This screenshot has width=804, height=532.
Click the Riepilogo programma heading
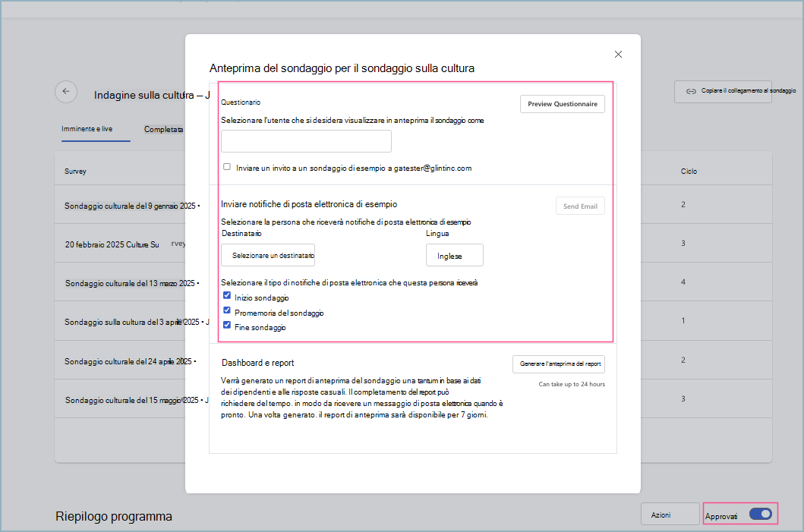[114, 517]
